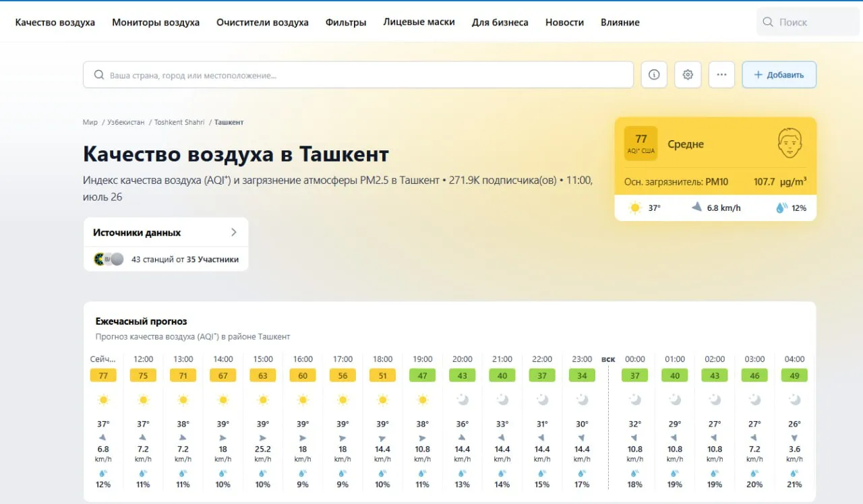The width and height of the screenshot is (863, 504).
Task: Click station contributor avatars under Источники данных
Action: click(109, 259)
